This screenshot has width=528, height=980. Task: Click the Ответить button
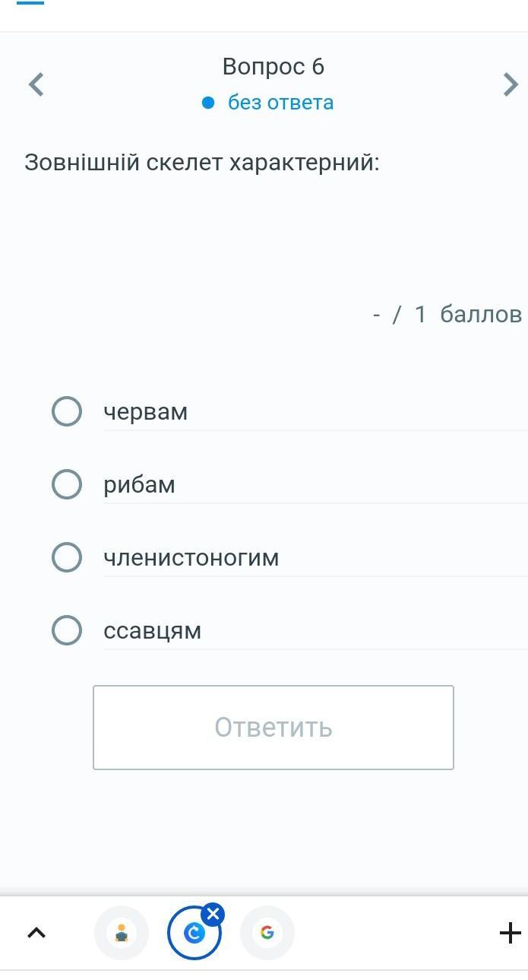point(273,728)
